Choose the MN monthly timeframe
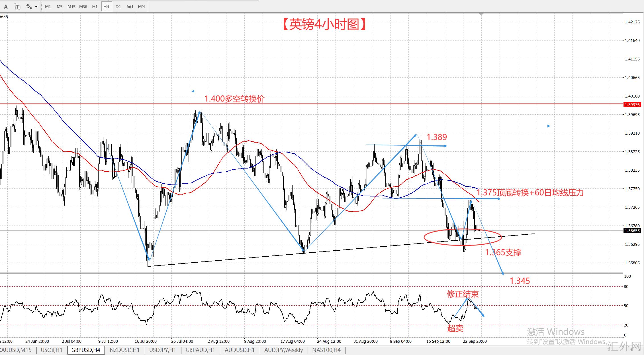The height and width of the screenshot is (355, 644). click(x=141, y=7)
